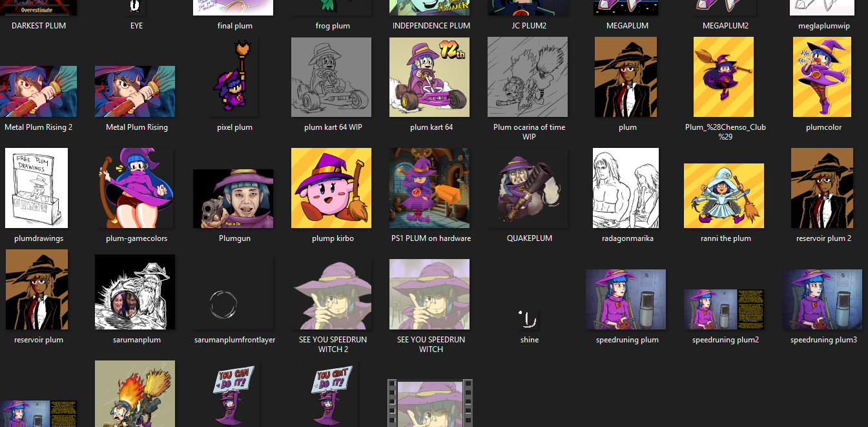Open the plumdrawings sketch thumbnail
This screenshot has width=868, height=427.
(36, 188)
